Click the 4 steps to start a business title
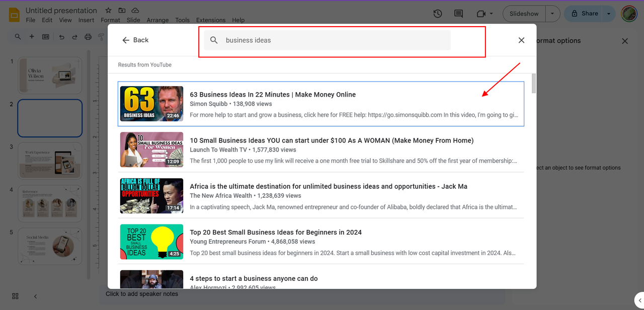Image resolution: width=644 pixels, height=310 pixels. (x=254, y=278)
